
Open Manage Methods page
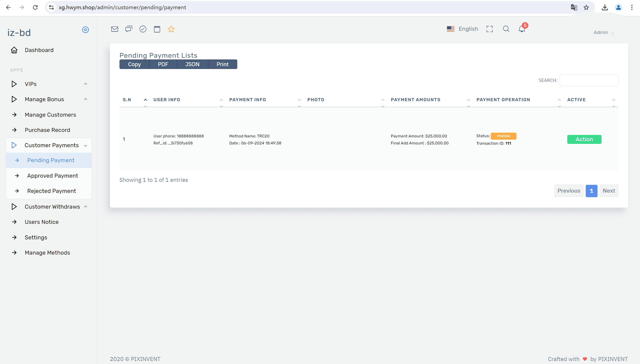tap(49, 253)
